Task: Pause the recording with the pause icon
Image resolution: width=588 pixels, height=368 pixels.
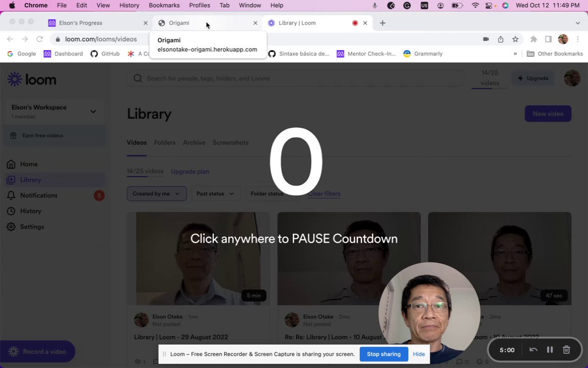Action: click(550, 350)
